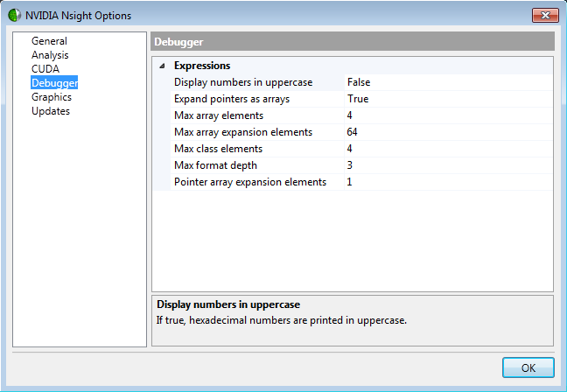
Task: Open the Analysis options page
Action: [x=50, y=55]
